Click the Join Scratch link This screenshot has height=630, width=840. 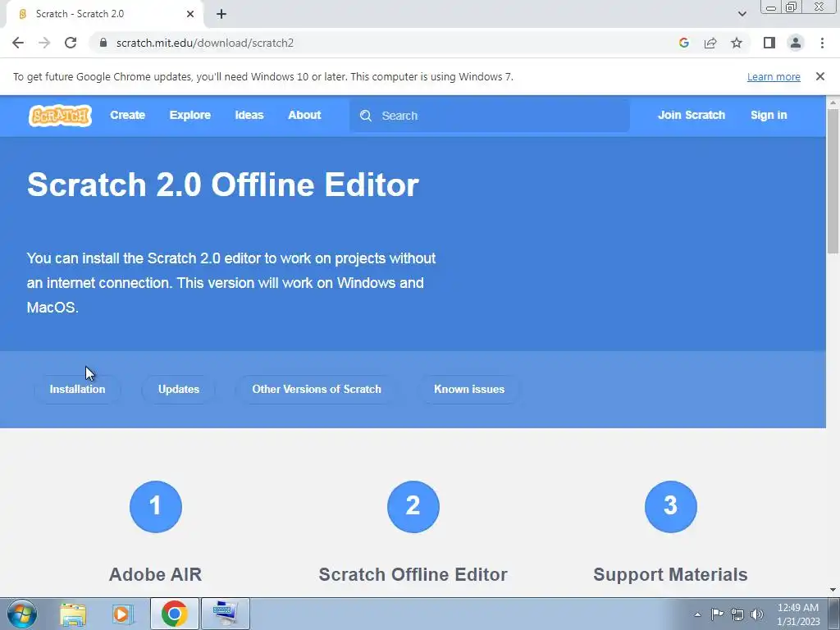pos(692,115)
